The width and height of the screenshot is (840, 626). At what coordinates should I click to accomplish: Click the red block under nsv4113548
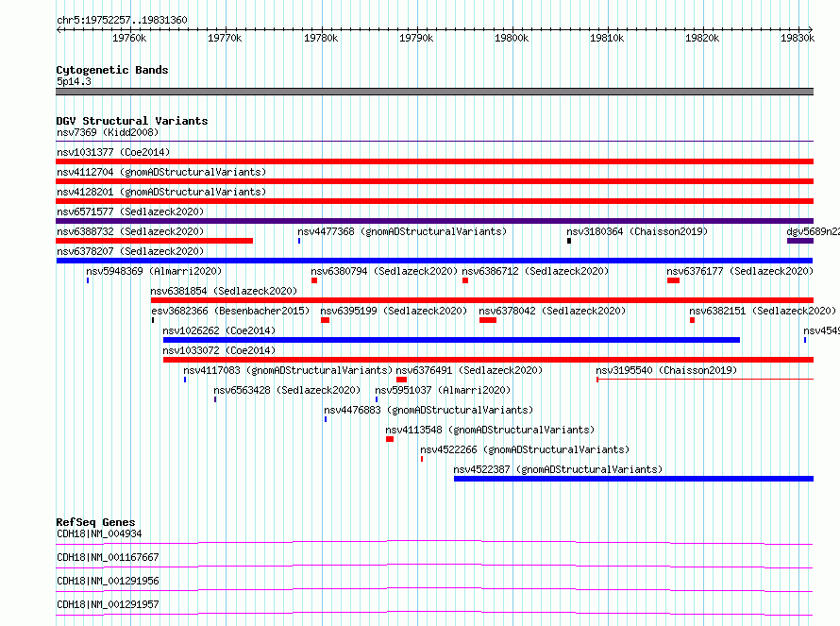tap(390, 439)
